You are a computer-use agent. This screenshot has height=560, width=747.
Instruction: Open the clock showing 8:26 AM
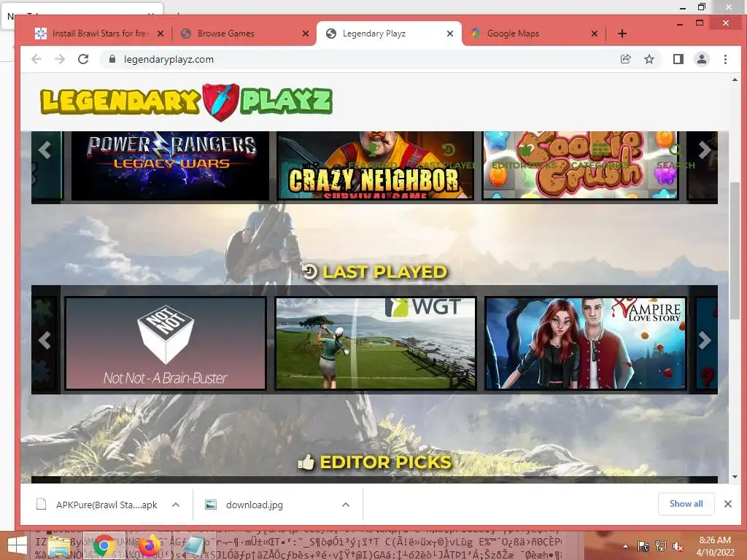[x=715, y=546]
